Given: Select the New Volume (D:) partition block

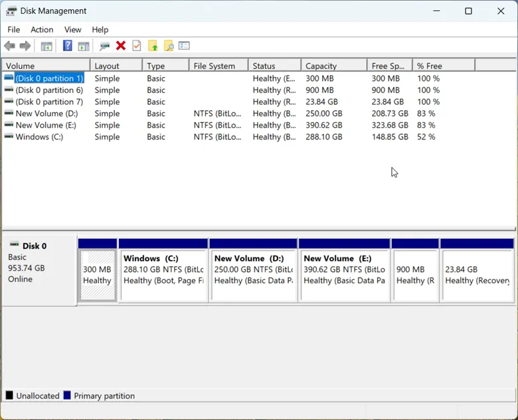Looking at the screenshot, I should [x=254, y=275].
